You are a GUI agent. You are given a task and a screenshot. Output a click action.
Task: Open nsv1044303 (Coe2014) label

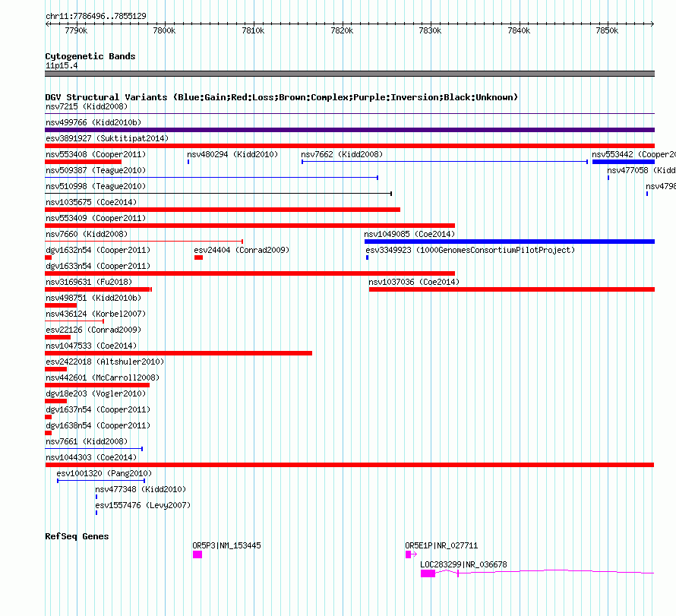91,457
